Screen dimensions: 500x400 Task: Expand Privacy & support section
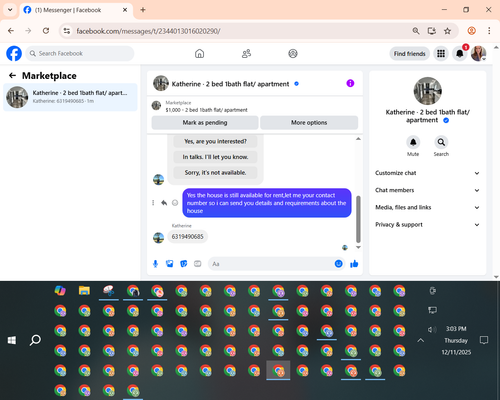click(427, 225)
